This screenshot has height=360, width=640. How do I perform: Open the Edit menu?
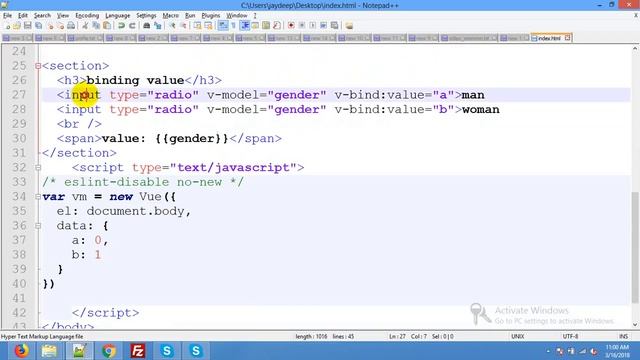23,16
